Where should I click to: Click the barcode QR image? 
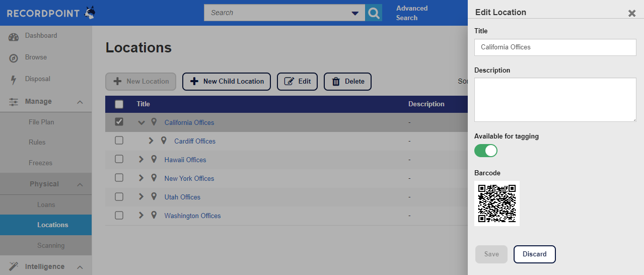pyautogui.click(x=496, y=203)
